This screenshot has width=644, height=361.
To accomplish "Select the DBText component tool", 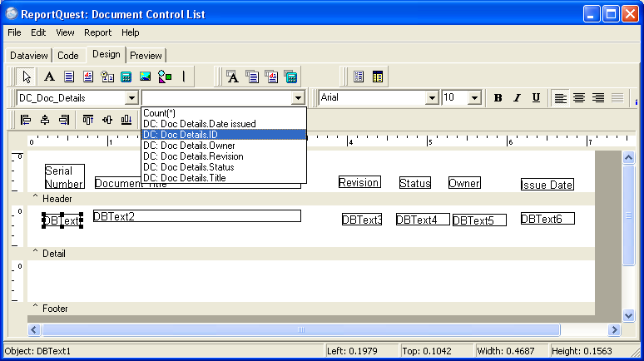I will point(232,77).
